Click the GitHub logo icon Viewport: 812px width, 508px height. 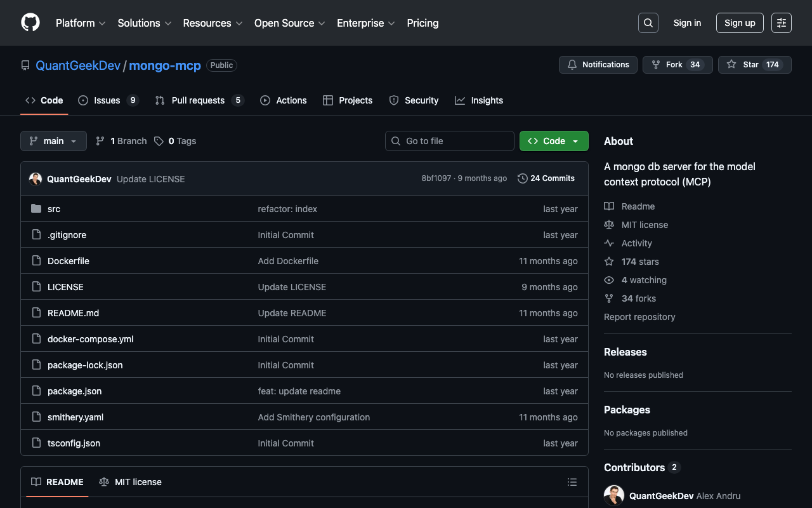[30, 23]
